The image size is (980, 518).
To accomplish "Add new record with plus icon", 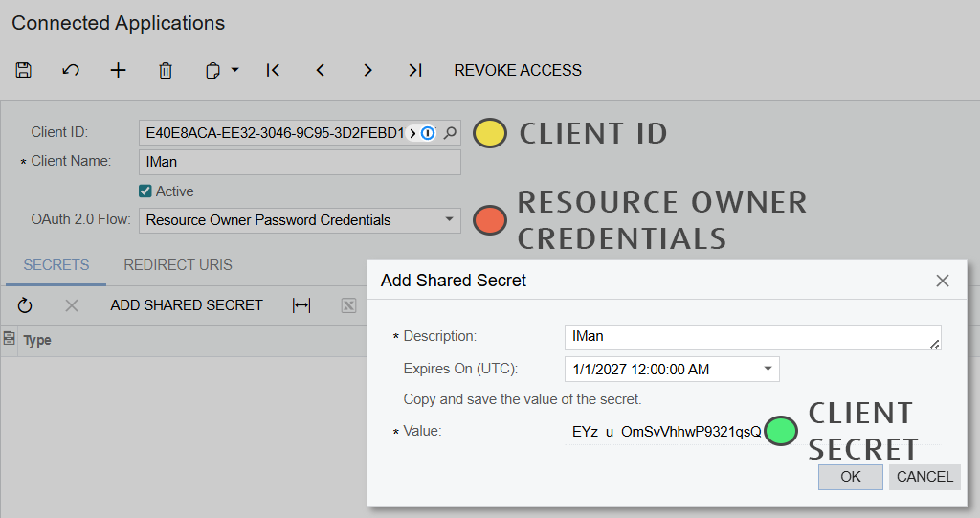I will point(118,70).
